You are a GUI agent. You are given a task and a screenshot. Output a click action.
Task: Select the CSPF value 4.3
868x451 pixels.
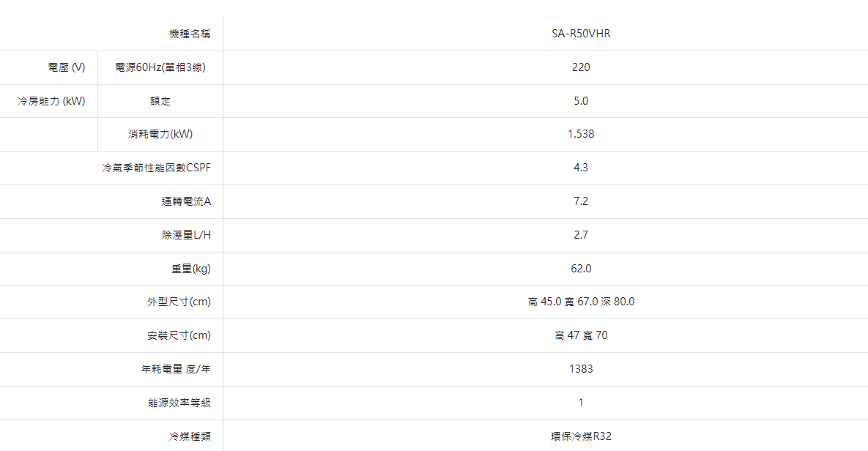click(581, 168)
